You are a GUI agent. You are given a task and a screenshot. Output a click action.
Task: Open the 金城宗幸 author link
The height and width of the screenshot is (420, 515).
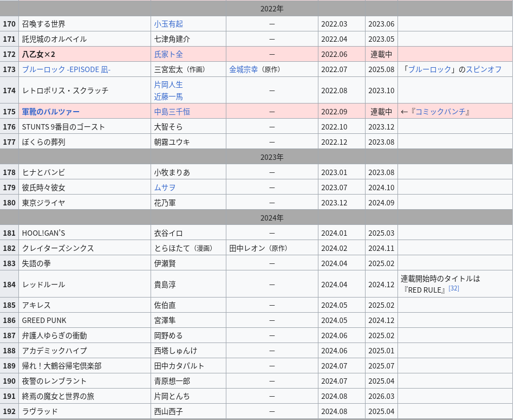pos(243,69)
